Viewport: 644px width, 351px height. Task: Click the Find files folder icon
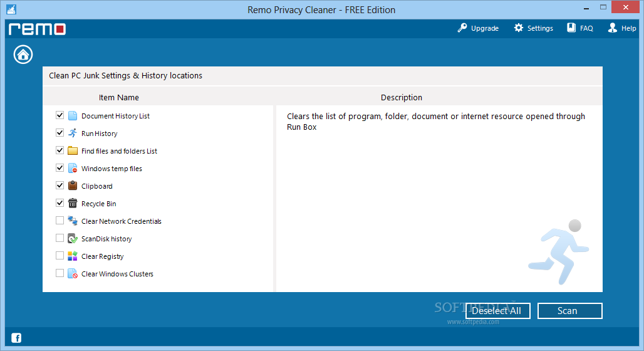tap(73, 150)
